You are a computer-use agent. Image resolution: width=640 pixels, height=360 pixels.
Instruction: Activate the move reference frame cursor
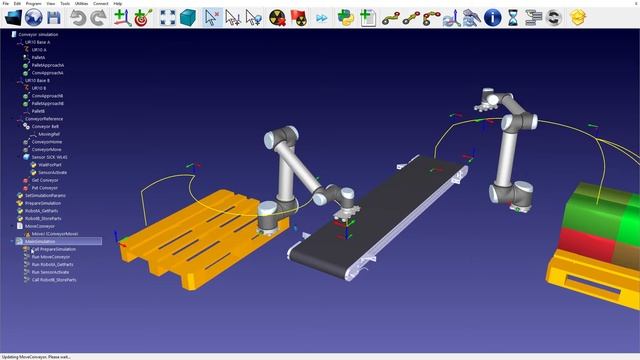233,18
